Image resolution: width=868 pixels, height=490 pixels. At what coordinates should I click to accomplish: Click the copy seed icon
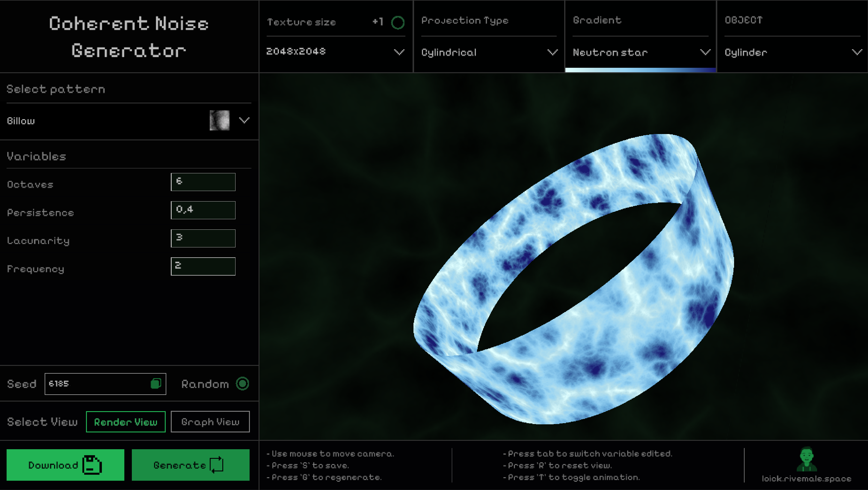[x=156, y=384]
